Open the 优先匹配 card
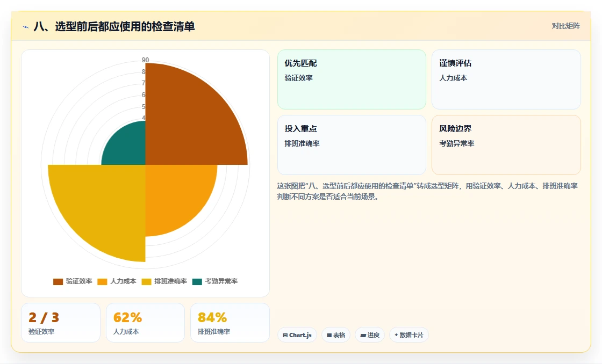Screen dimensions: 602x364 [x=352, y=79]
